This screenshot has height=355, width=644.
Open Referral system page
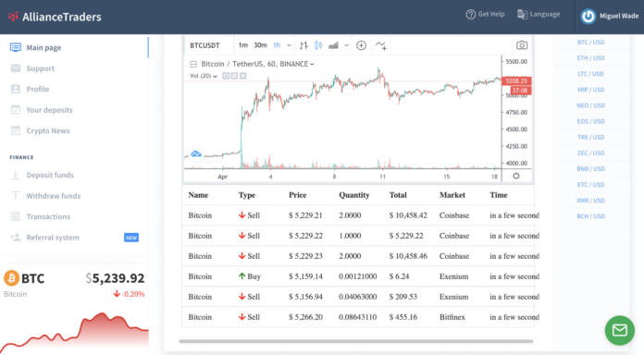53,238
